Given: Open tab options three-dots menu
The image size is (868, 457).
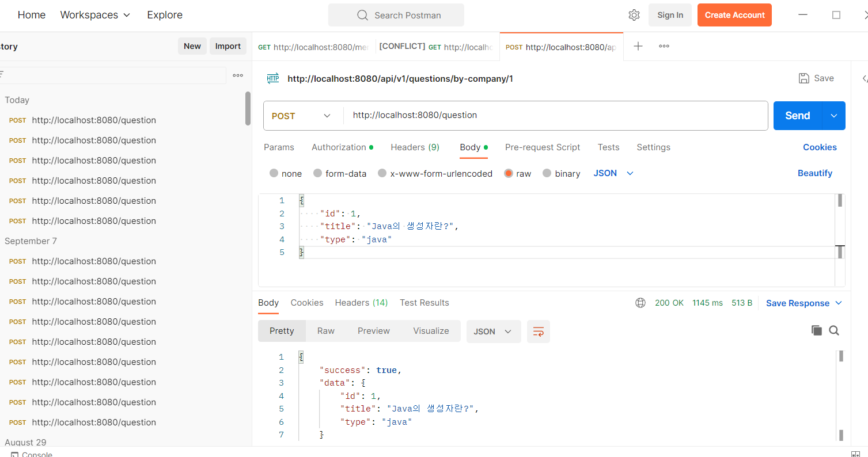Looking at the screenshot, I should tap(664, 46).
